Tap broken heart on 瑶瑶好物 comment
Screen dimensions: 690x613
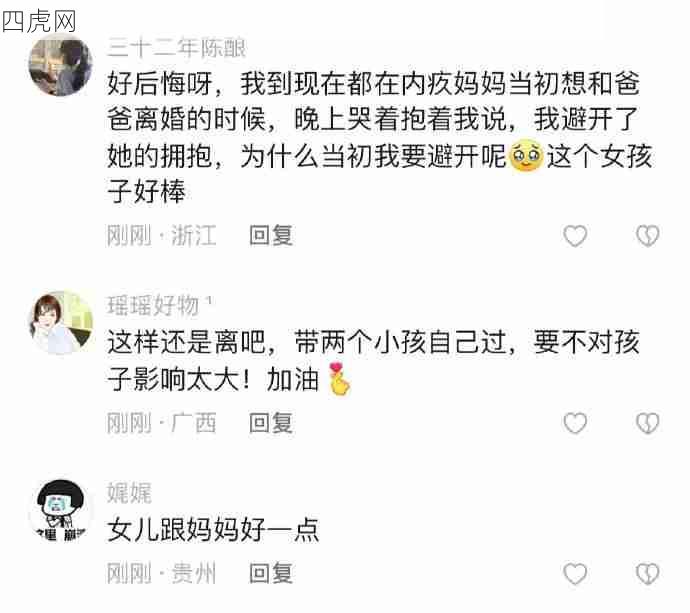(647, 423)
